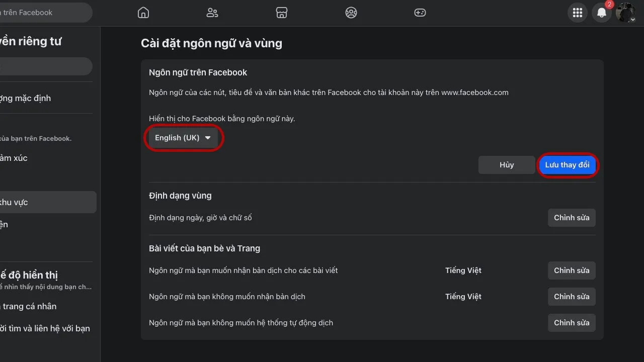Click the 'Ngôn ngữ trên Facebook' heading
The height and width of the screenshot is (362, 644).
click(x=198, y=72)
